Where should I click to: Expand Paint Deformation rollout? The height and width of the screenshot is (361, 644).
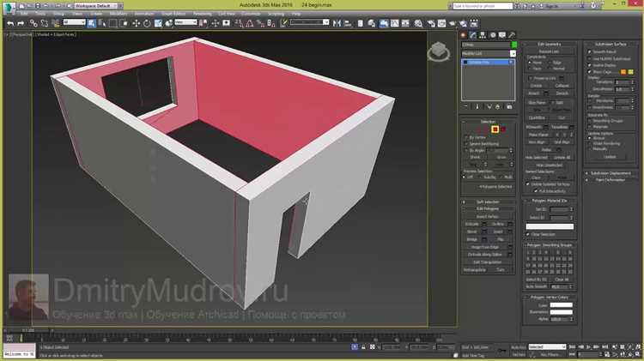coord(610,180)
